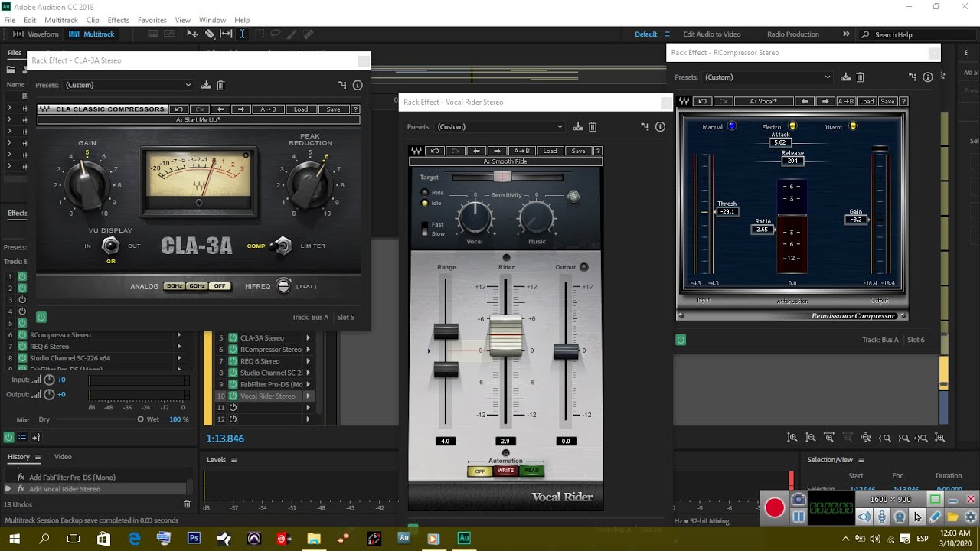Select the Slip tool in the toolbar

226,34
